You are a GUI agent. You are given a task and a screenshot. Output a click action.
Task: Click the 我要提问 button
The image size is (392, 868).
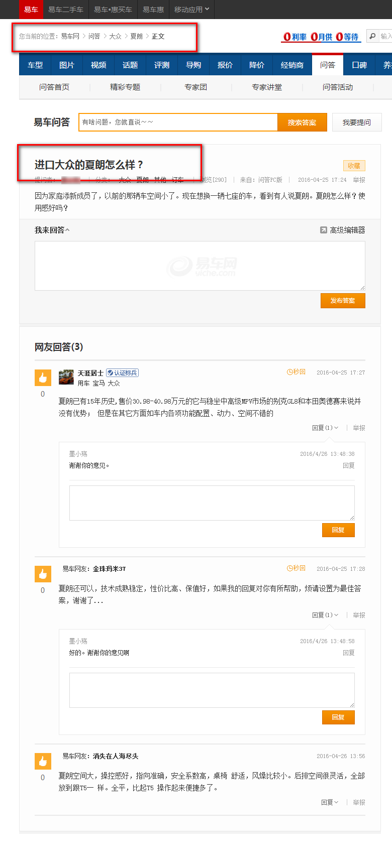coord(357,122)
